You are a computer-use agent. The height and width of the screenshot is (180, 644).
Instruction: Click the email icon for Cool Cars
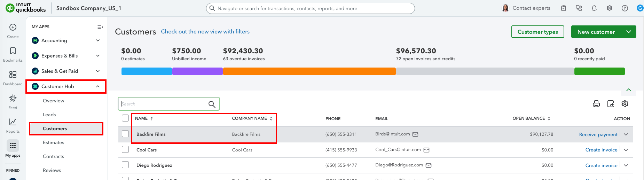coord(426,150)
